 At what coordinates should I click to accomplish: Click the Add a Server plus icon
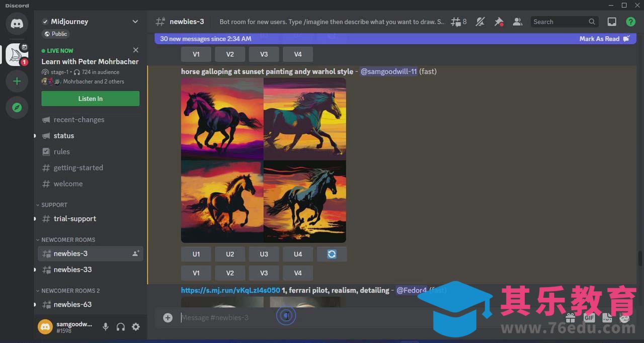click(x=17, y=81)
